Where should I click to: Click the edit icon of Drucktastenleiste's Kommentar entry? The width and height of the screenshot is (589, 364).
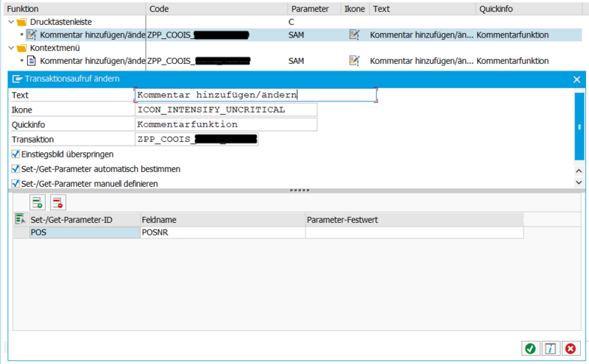pyautogui.click(x=32, y=35)
